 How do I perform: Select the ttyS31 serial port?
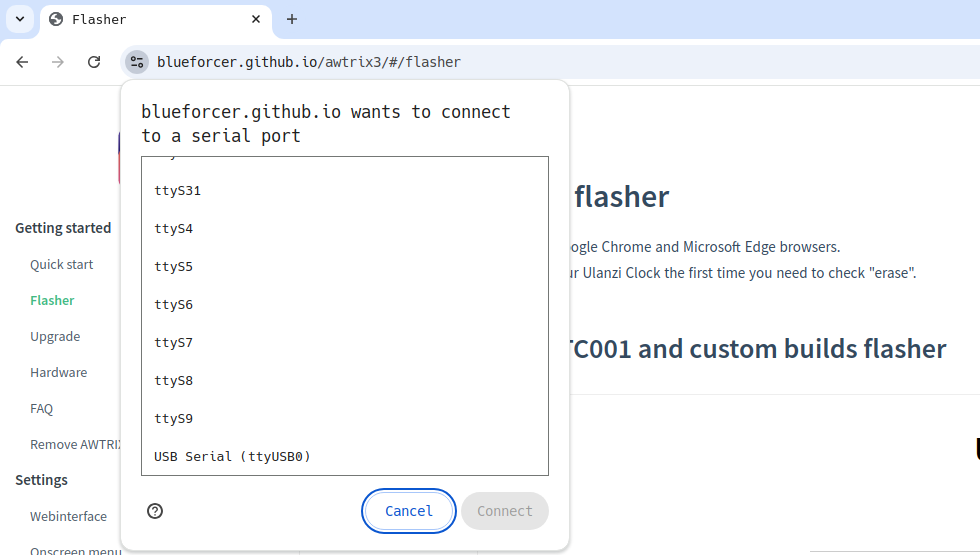(x=178, y=191)
